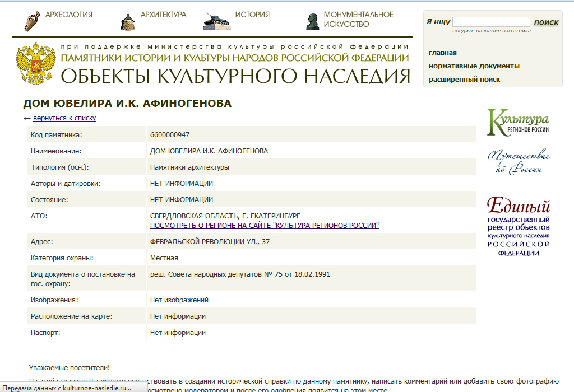The height and width of the screenshot is (392, 574).
Task: Open the Археология section
Action: [x=69, y=15]
